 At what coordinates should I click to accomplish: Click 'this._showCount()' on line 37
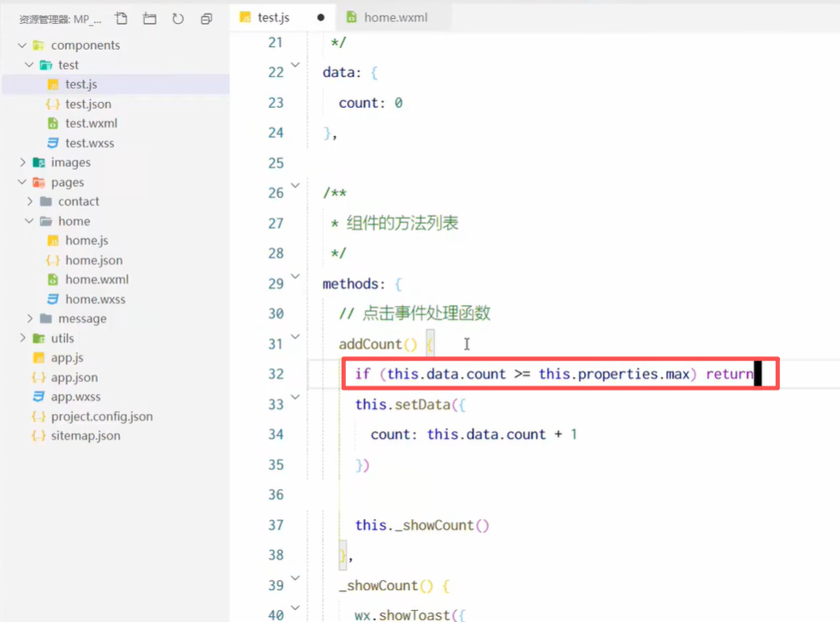pyautogui.click(x=422, y=525)
